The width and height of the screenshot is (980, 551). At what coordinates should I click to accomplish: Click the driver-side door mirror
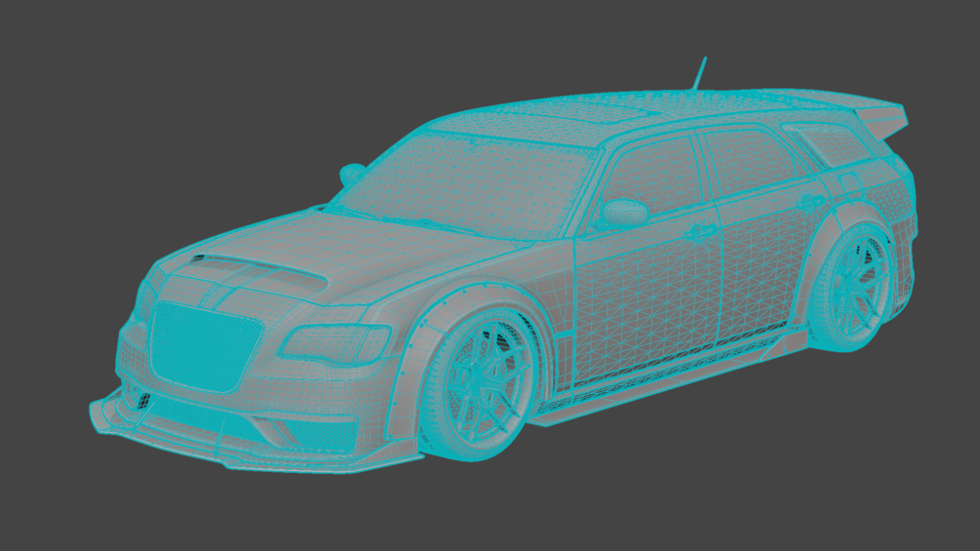coord(624,212)
